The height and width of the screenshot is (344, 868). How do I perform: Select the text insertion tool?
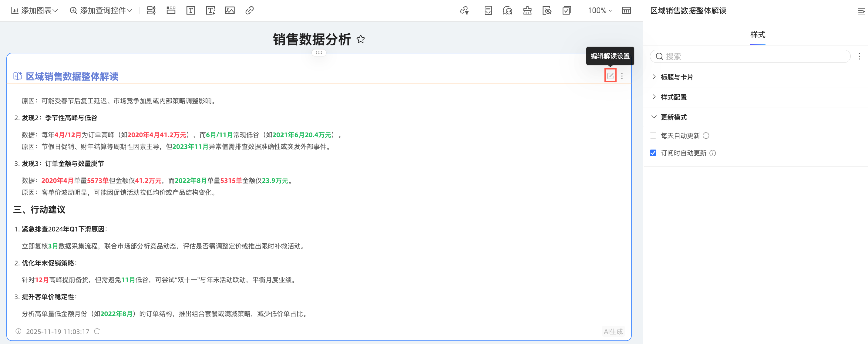point(191,10)
